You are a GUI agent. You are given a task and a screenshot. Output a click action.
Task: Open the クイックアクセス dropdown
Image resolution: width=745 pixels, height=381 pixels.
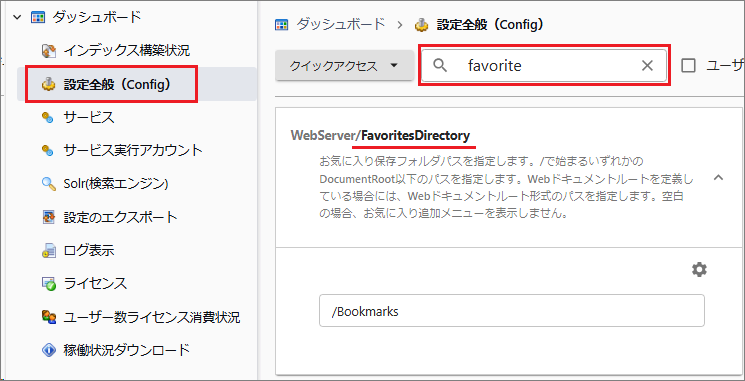click(344, 66)
